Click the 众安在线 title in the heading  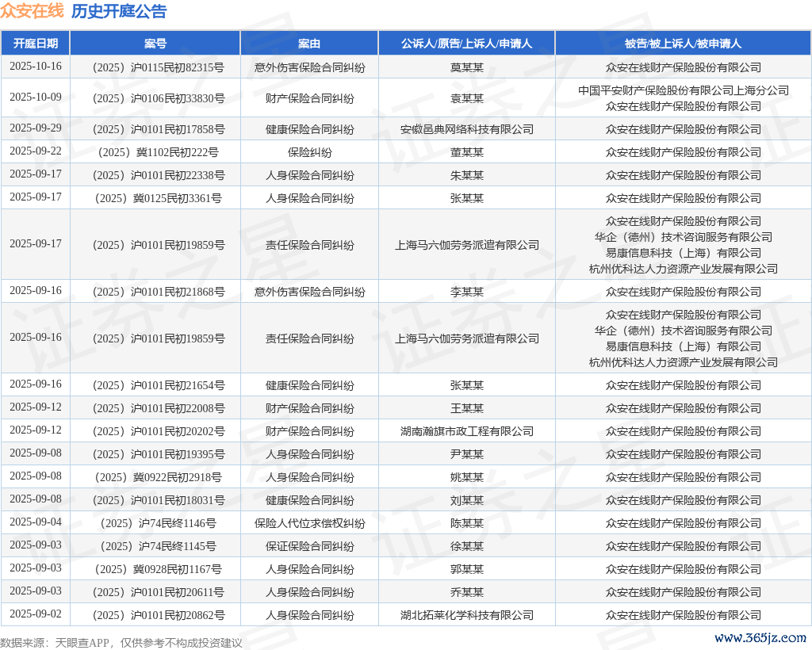pyautogui.click(x=32, y=11)
